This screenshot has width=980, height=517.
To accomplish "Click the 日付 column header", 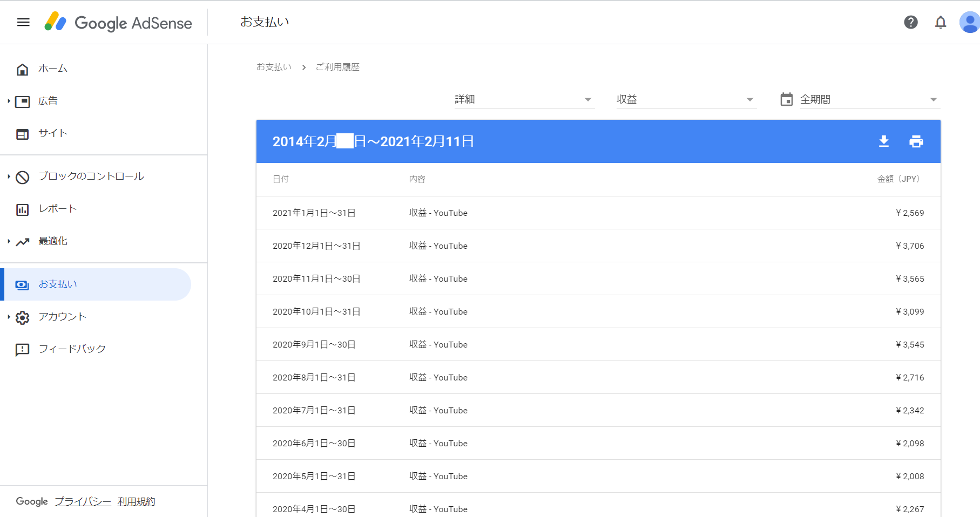I will pos(281,179).
